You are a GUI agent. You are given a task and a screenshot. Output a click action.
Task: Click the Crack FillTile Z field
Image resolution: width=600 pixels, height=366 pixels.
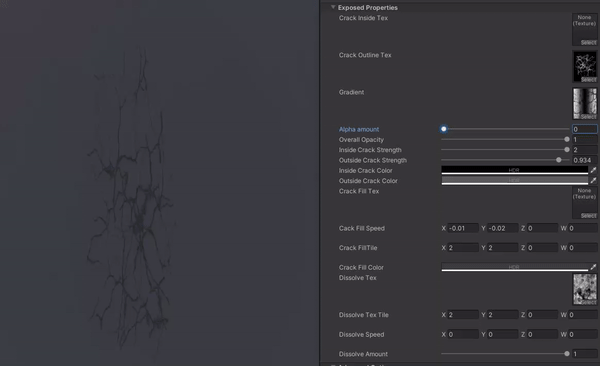coord(543,248)
